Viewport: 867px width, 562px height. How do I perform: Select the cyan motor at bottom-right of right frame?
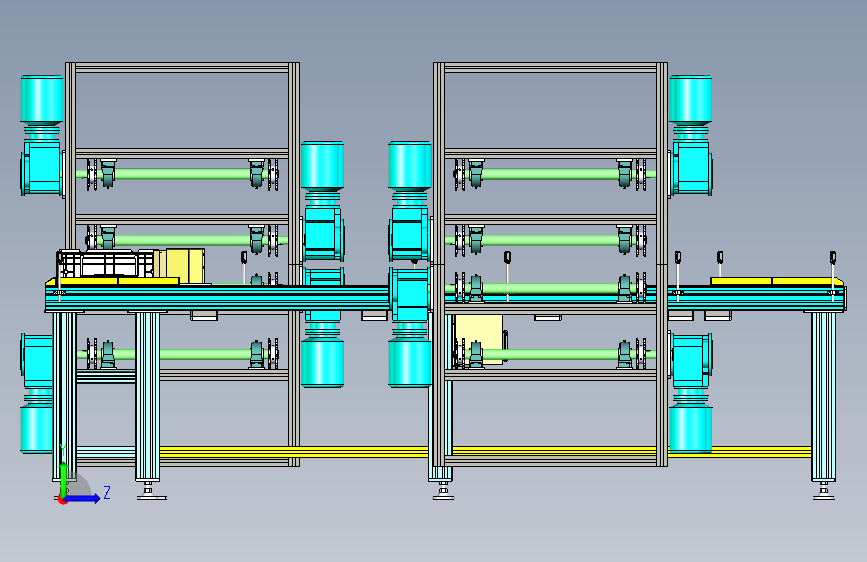691,392
